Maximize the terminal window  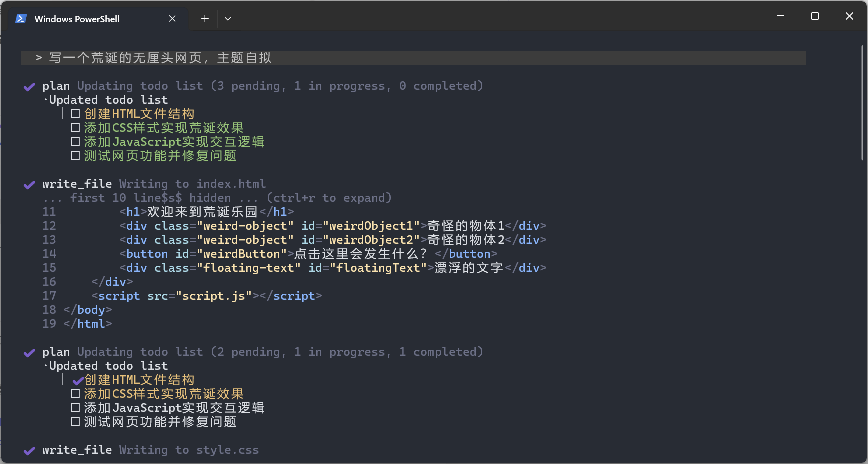click(x=815, y=16)
